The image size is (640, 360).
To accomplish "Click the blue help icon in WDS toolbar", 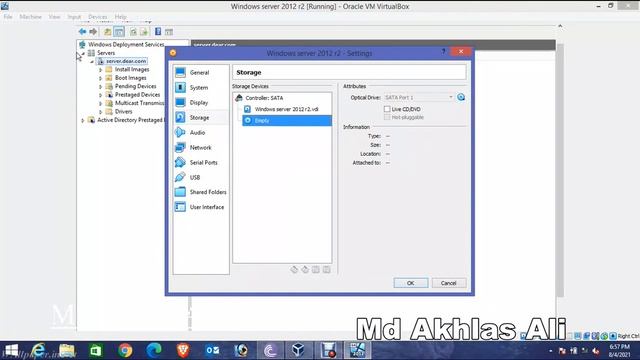I will coord(158,31).
